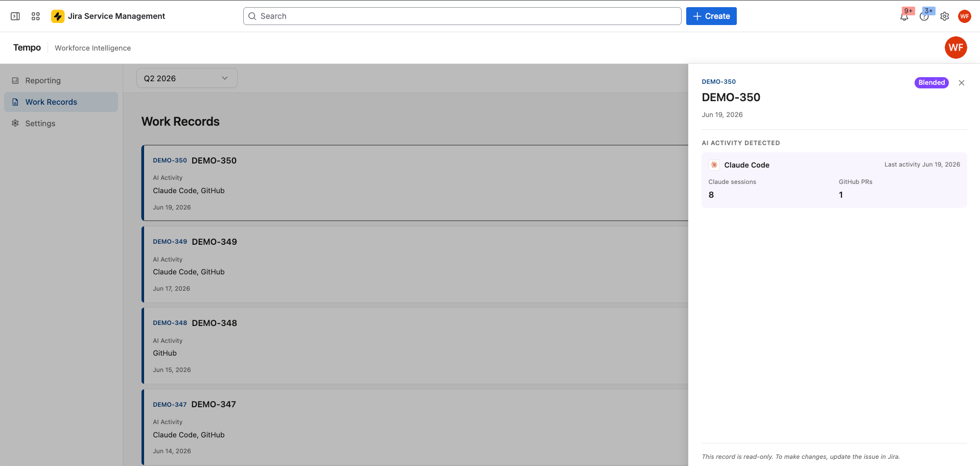Click the Settings gear icon in sidebar
980x466 pixels.
pos(15,123)
